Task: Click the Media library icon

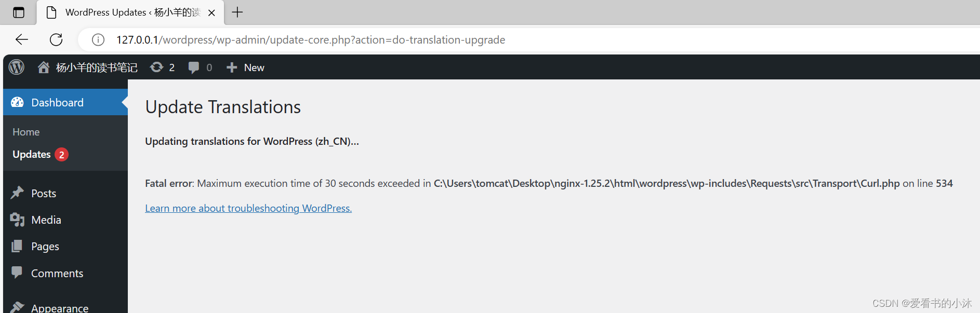Action: click(x=17, y=220)
